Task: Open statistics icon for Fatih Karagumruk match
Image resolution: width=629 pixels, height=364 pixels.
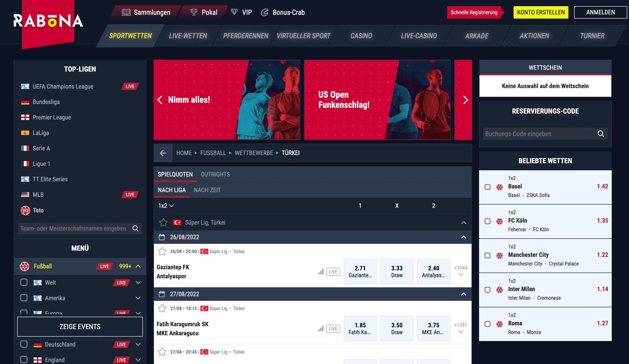Action: 321,329
